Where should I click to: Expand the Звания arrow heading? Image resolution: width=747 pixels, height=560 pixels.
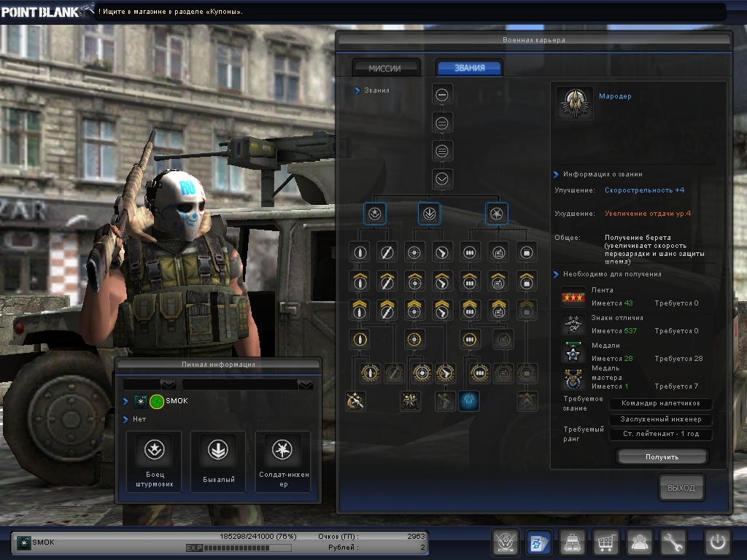(357, 90)
